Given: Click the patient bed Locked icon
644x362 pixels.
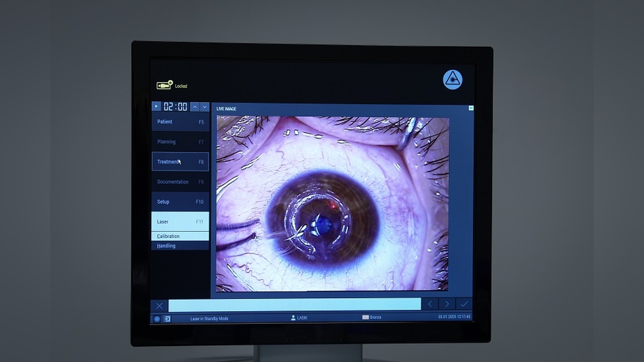Looking at the screenshot, I should click(x=165, y=85).
